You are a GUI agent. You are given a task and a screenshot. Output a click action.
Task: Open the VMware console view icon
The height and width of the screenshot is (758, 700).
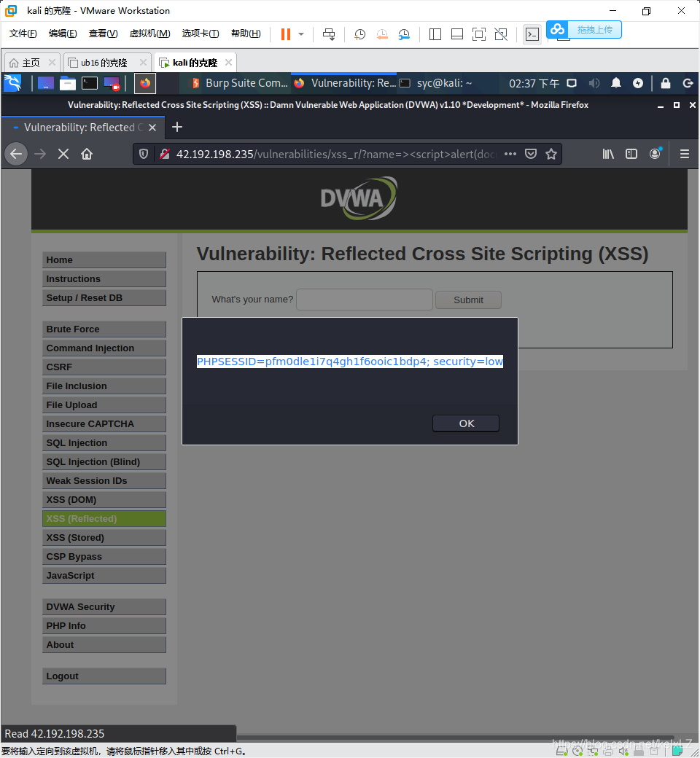pyautogui.click(x=532, y=34)
